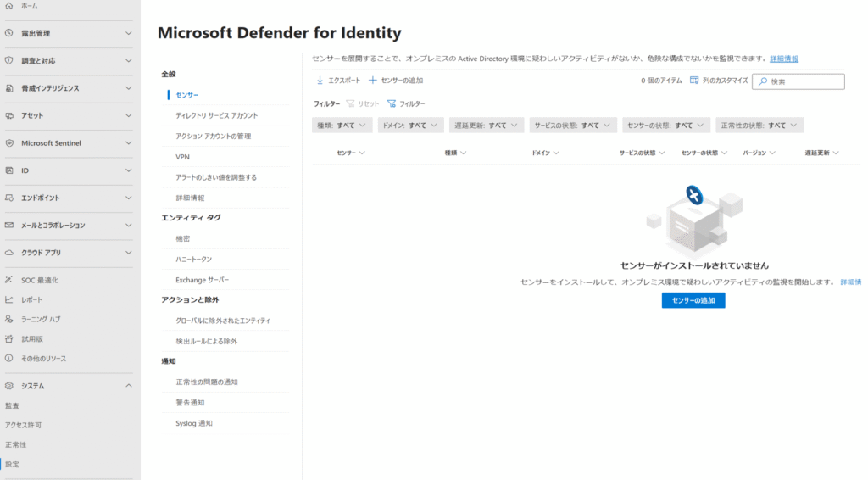Image resolution: width=868 pixels, height=480 pixels.
Task: Click the 試用版 gift icon
Action: click(8, 339)
